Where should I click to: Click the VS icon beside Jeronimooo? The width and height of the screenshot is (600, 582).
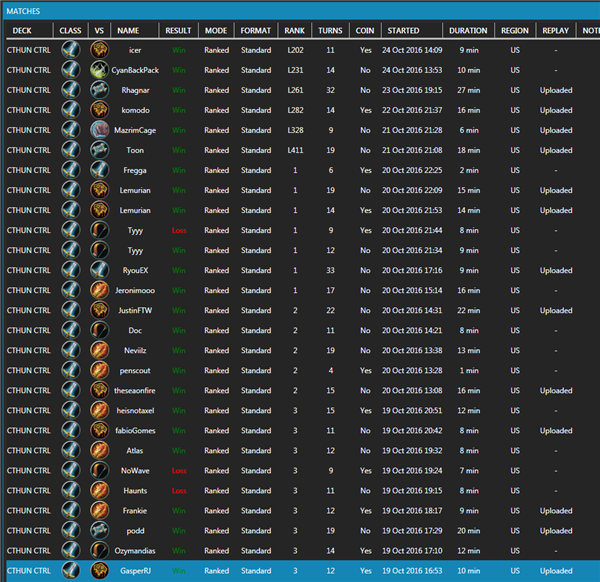tap(99, 290)
